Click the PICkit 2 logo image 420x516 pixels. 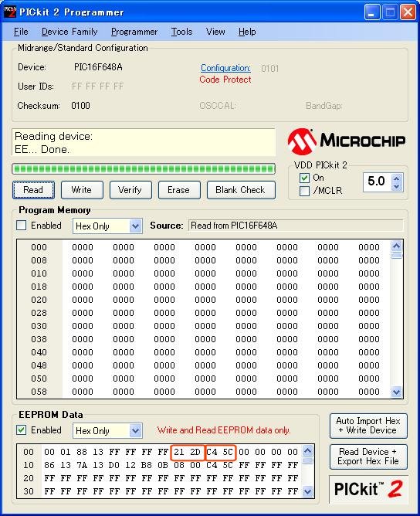(368, 489)
